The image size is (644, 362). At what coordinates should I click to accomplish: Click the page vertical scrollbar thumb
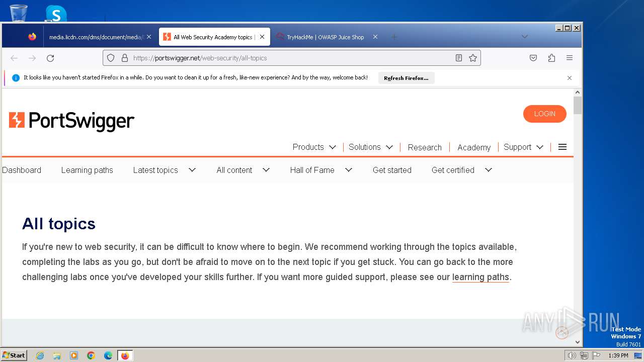(x=578, y=106)
